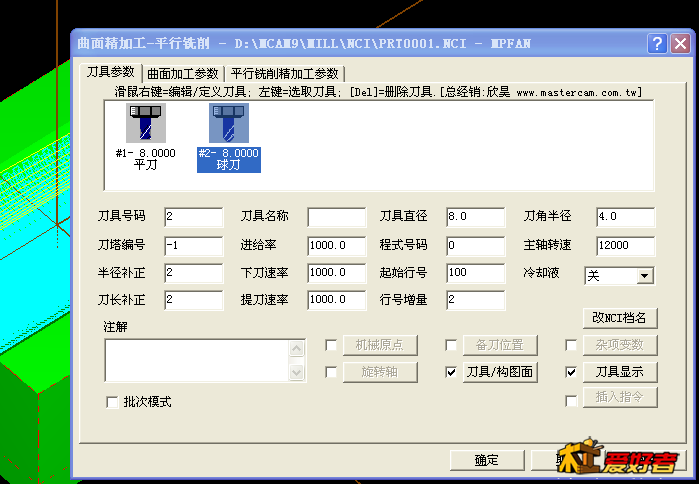
Task: Uncheck the 刀具显示 checkbox
Action: (x=571, y=372)
